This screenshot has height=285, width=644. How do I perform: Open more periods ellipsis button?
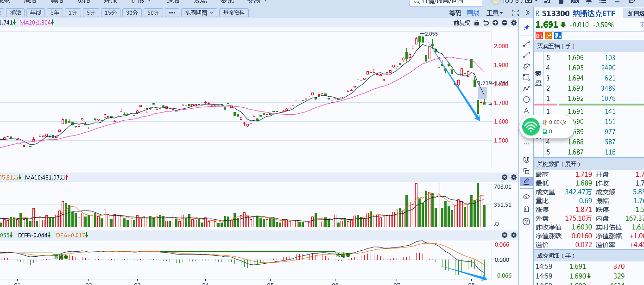point(172,13)
